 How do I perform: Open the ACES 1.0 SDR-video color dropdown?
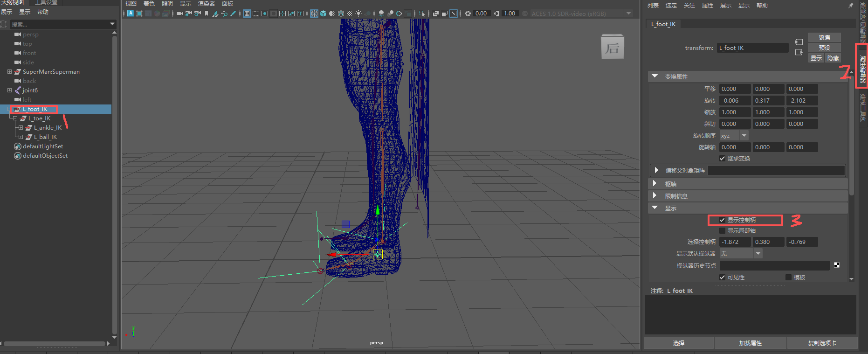[581, 14]
